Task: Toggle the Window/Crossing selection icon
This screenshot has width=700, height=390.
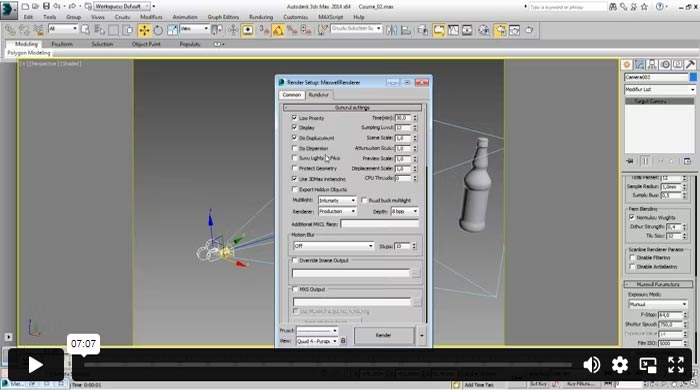Action: (x=128, y=30)
